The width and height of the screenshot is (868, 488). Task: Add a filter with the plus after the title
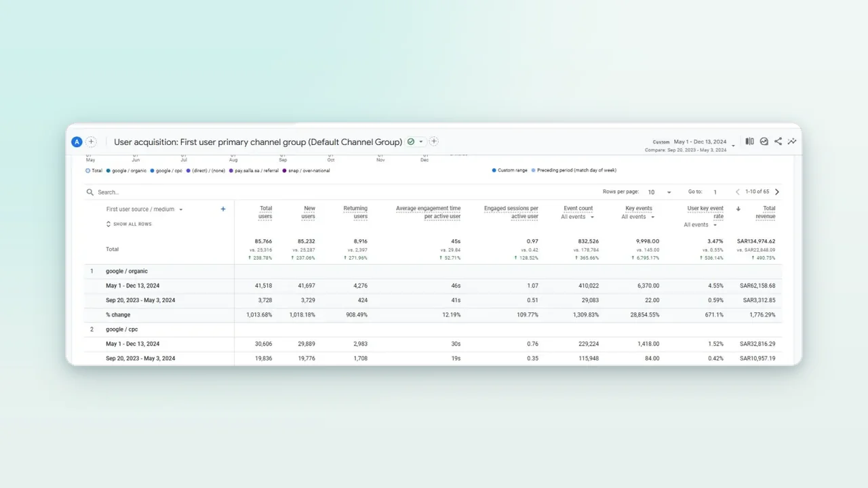pyautogui.click(x=434, y=142)
